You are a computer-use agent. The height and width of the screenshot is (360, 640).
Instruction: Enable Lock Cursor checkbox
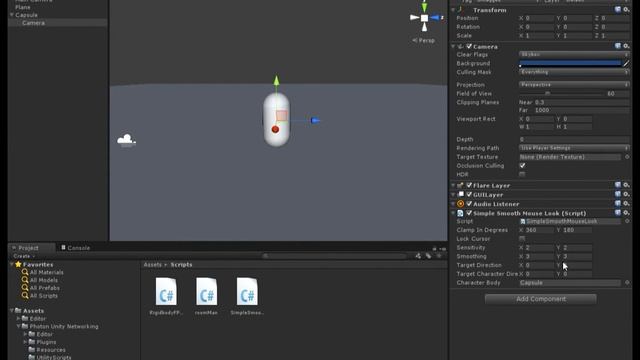click(x=522, y=238)
